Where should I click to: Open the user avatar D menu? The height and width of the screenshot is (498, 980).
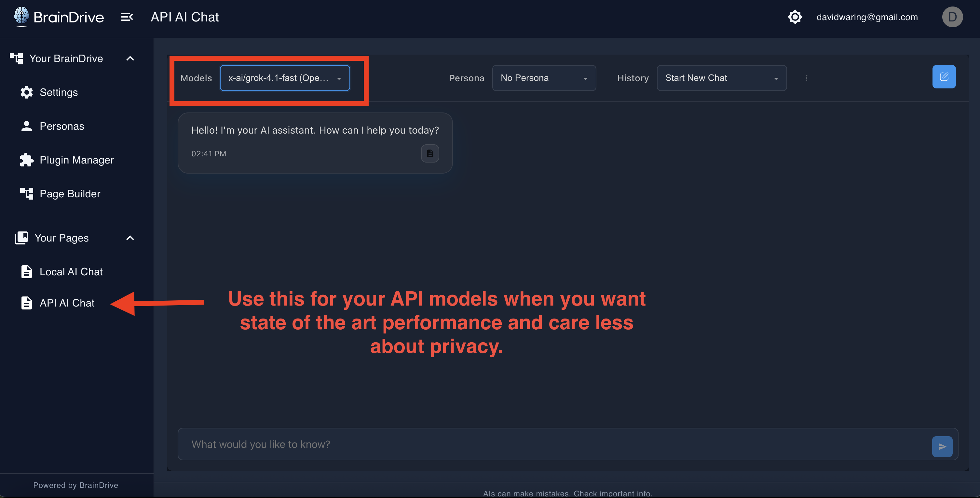click(952, 17)
